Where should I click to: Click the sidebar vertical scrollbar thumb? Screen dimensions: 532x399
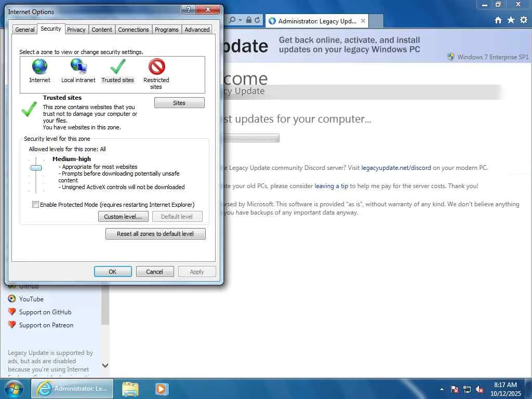(x=105, y=305)
